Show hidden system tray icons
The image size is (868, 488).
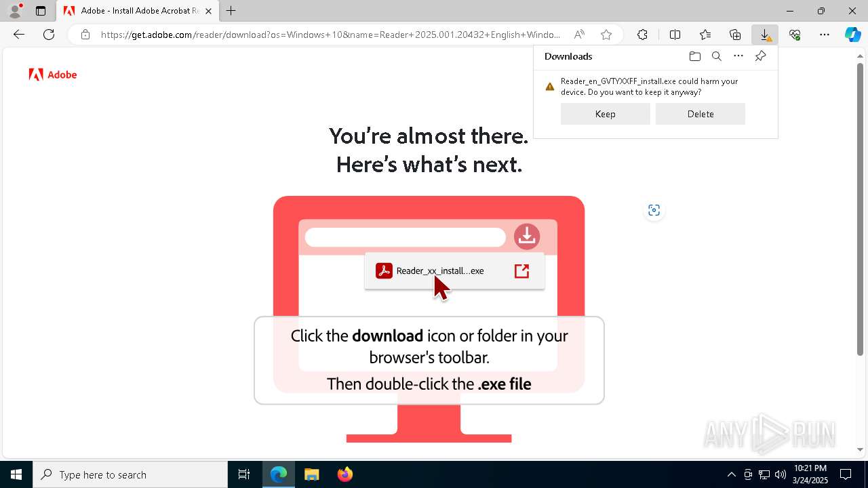coord(732,474)
